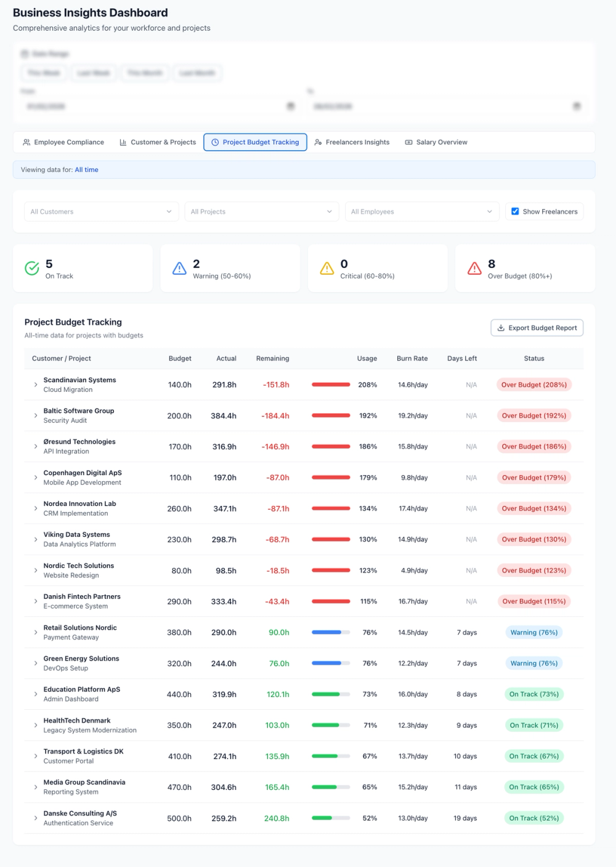The width and height of the screenshot is (616, 867).
Task: Click the banknote icon on Salary Overview tab
Action: [408, 142]
